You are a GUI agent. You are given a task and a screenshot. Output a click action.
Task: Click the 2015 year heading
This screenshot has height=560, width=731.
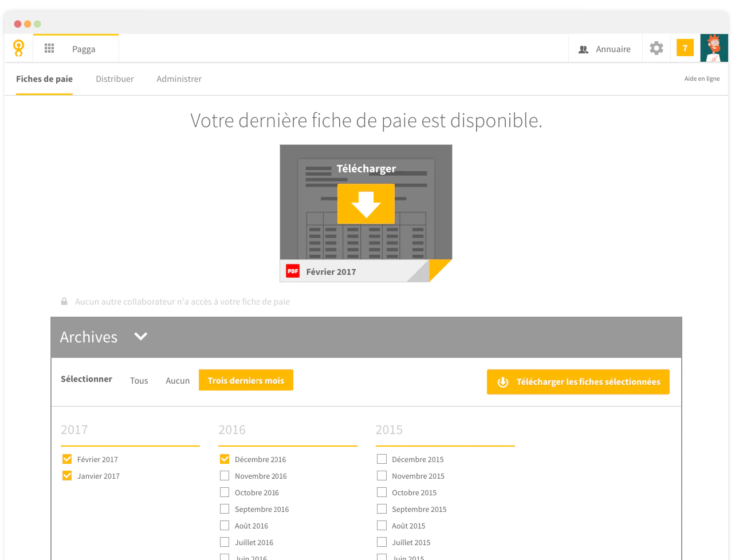click(389, 430)
